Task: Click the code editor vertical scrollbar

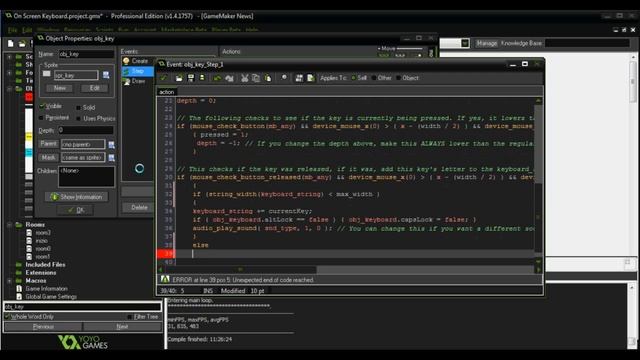Action: click(x=538, y=181)
